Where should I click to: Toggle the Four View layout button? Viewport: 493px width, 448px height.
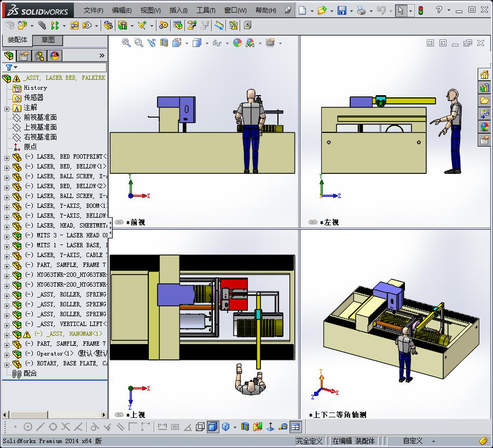pos(295,427)
